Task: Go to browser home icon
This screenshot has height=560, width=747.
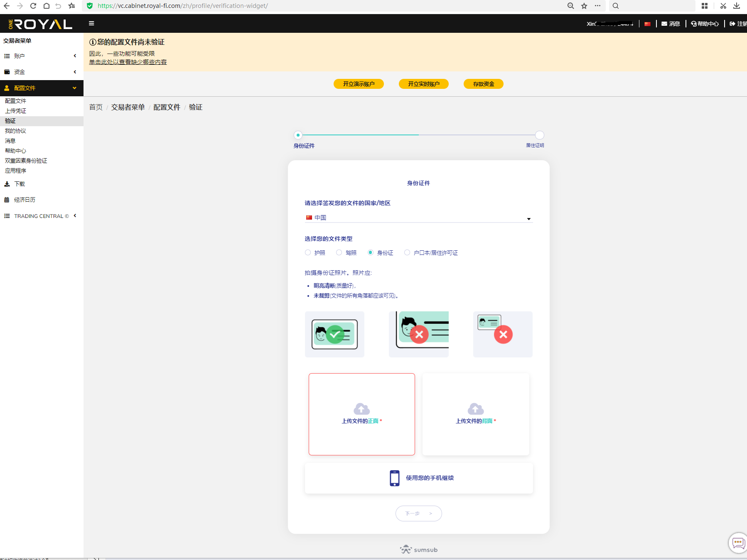Action: (47, 6)
